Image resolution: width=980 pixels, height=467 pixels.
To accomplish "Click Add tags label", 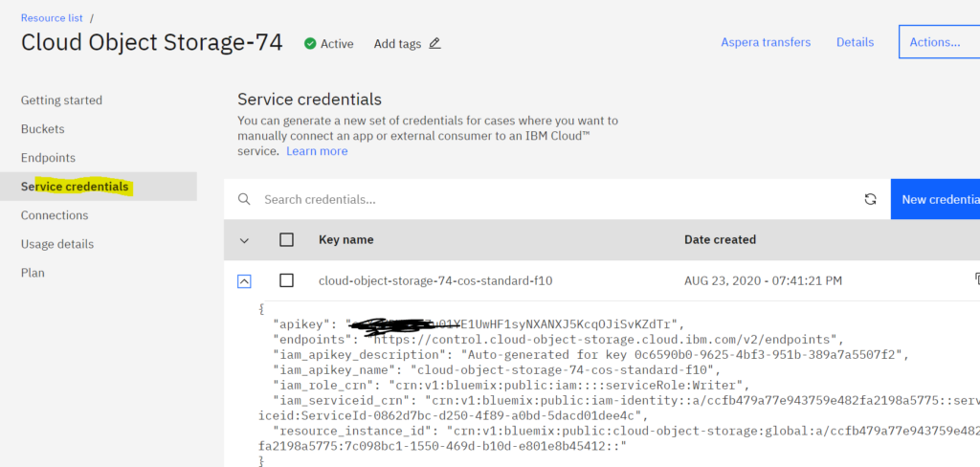I will [397, 44].
